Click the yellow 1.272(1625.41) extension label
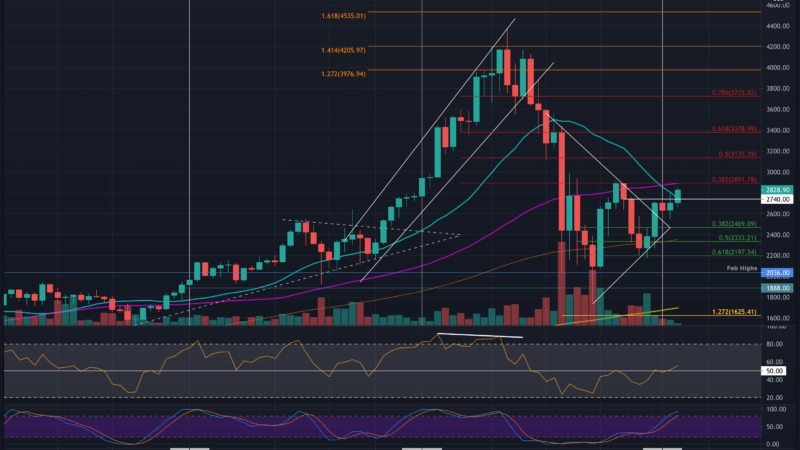800x450 pixels. click(x=734, y=312)
